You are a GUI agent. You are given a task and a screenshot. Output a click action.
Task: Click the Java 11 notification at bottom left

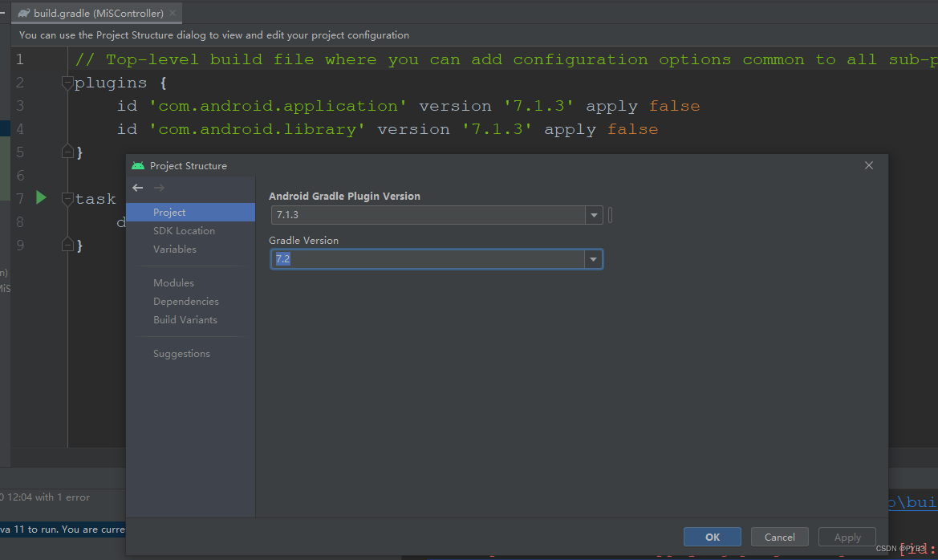tap(63, 530)
